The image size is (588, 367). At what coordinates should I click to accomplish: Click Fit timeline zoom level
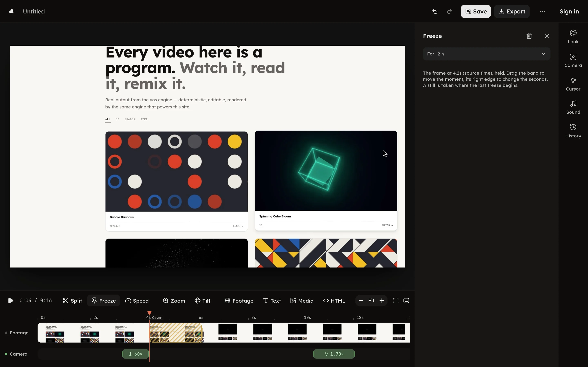click(x=371, y=301)
